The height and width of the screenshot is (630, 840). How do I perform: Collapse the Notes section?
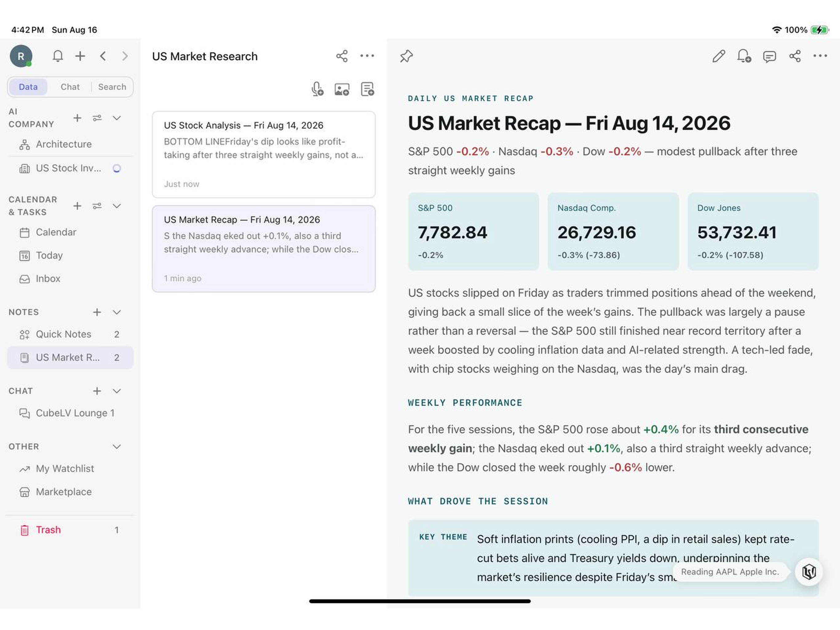pos(117,312)
